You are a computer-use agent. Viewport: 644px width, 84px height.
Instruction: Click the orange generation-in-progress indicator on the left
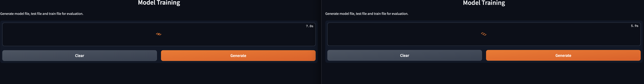click(158, 34)
